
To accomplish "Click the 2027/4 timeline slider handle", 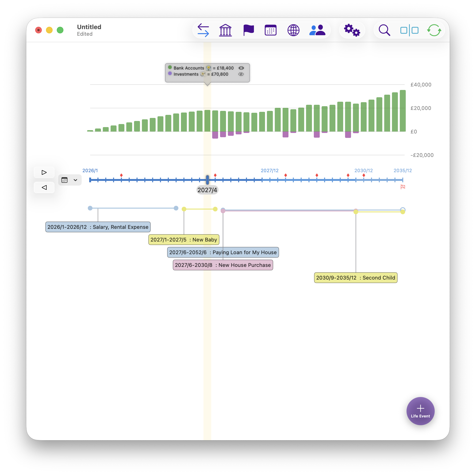I will [207, 180].
